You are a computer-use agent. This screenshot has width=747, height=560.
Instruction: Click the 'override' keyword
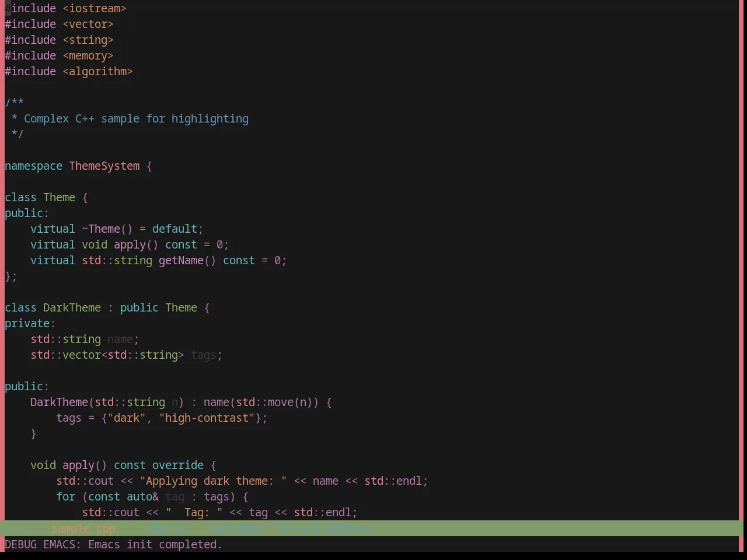(178, 465)
